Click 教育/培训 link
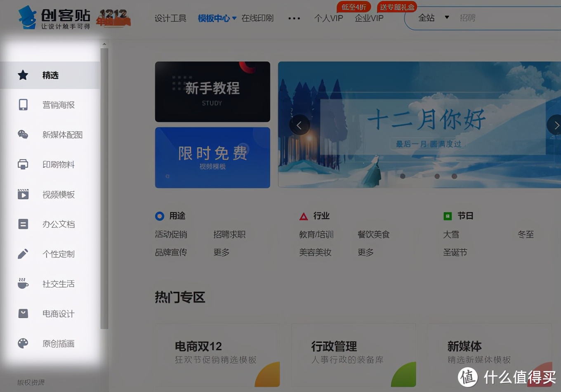Image resolution: width=561 pixels, height=392 pixels. (316, 234)
